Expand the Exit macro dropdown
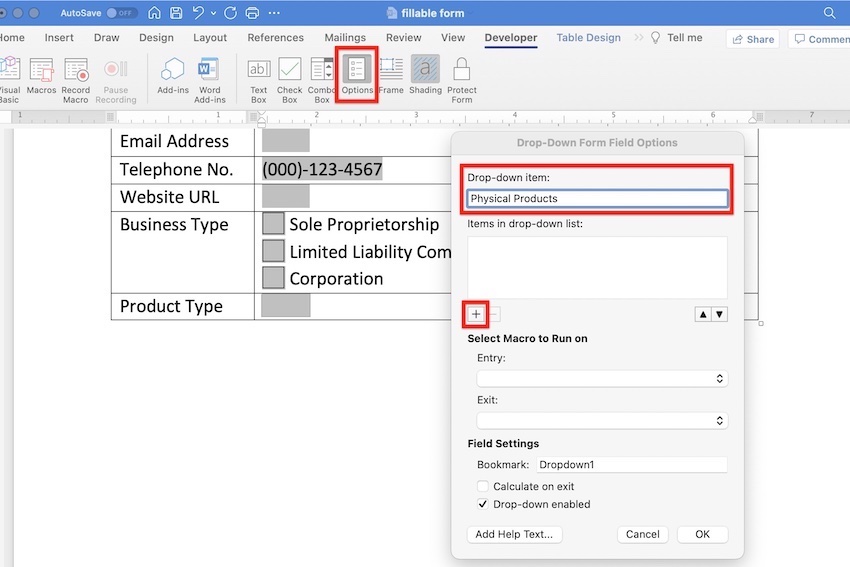850x567 pixels. pos(602,421)
